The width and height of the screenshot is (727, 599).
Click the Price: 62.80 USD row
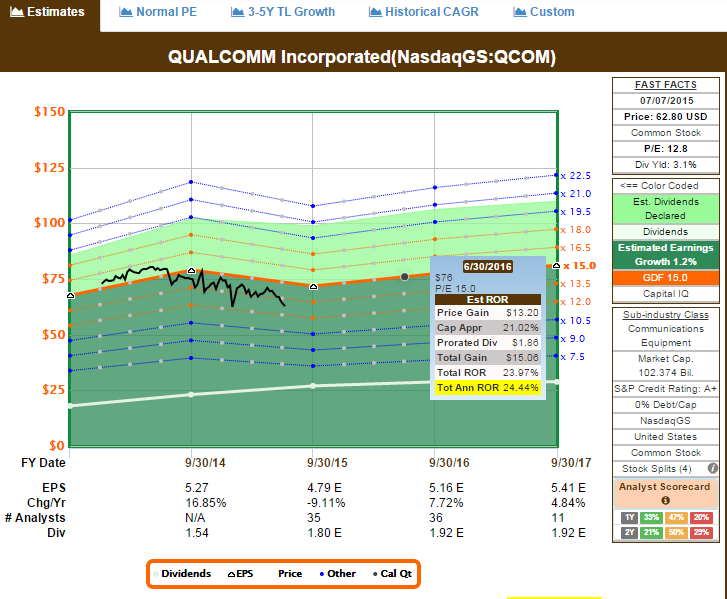pyautogui.click(x=665, y=116)
